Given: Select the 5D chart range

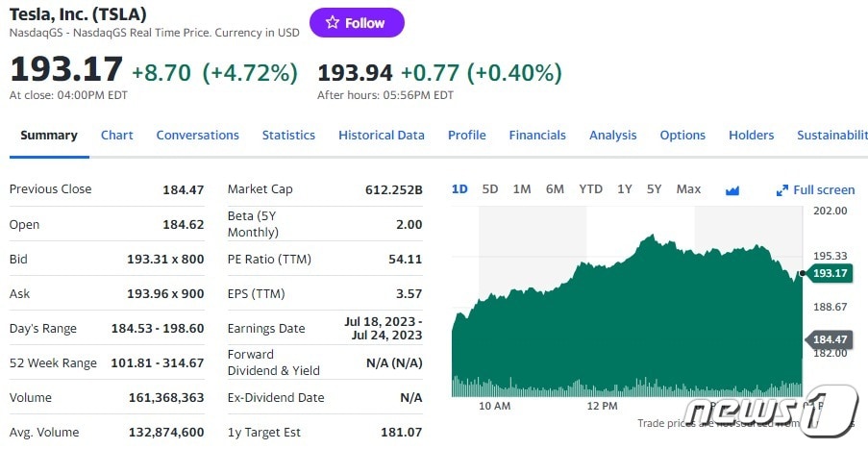Looking at the screenshot, I should (x=490, y=189).
